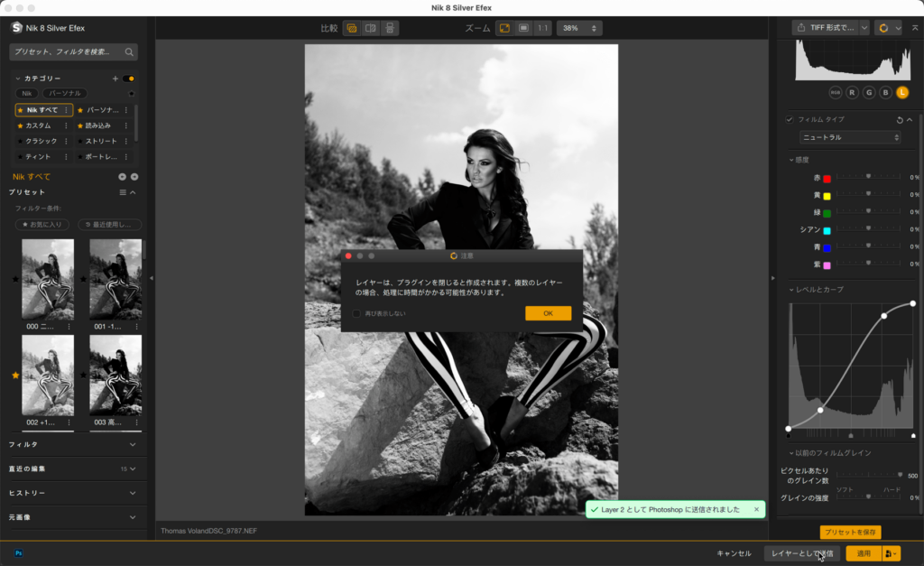The image size is (924, 566).
Task: Click the favorites star filter beside パーソナル
Action: (132, 93)
